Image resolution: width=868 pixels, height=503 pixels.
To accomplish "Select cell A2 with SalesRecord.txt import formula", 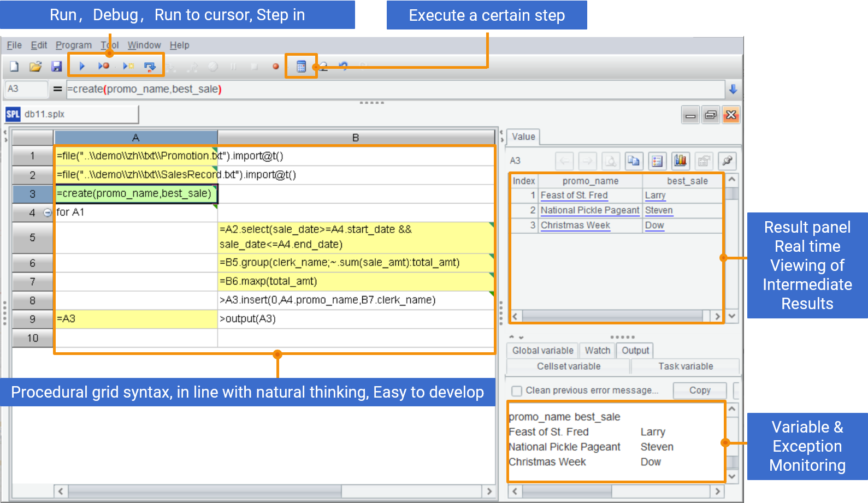I will pyautogui.click(x=136, y=175).
